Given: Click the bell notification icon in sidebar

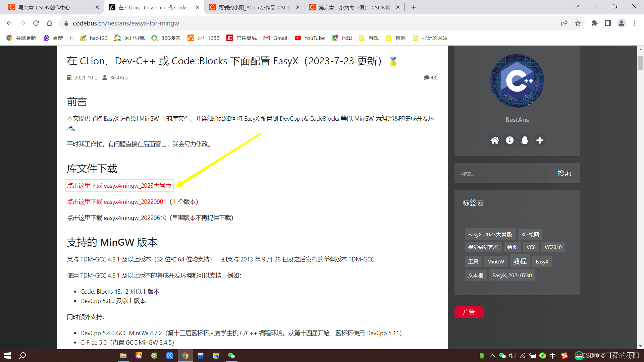Looking at the screenshot, I should click(525, 140).
